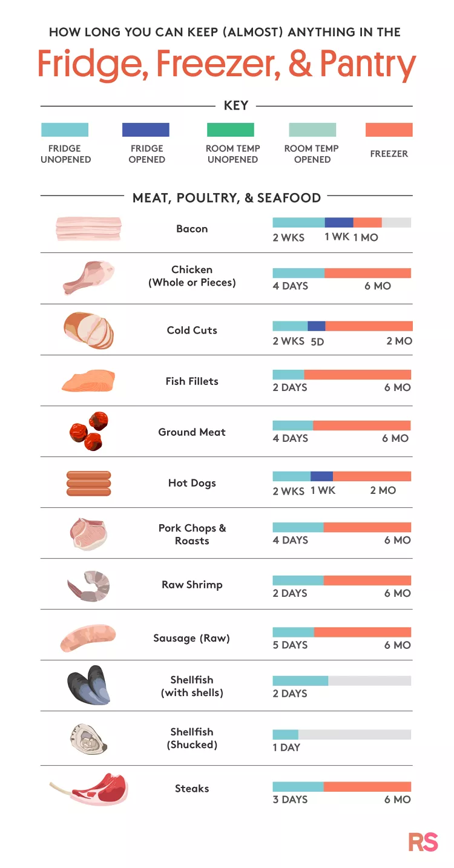Click the Bacon storage duration bar
Image resolution: width=454 pixels, height=868 pixels.
[x=341, y=222]
